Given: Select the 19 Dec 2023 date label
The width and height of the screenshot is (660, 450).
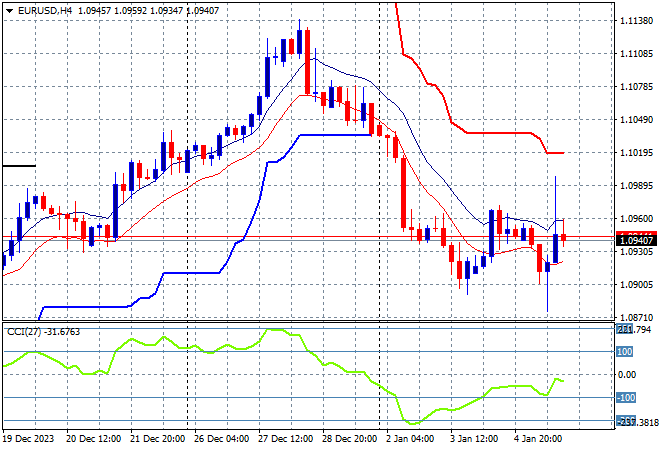Looking at the screenshot, I should [x=29, y=439].
